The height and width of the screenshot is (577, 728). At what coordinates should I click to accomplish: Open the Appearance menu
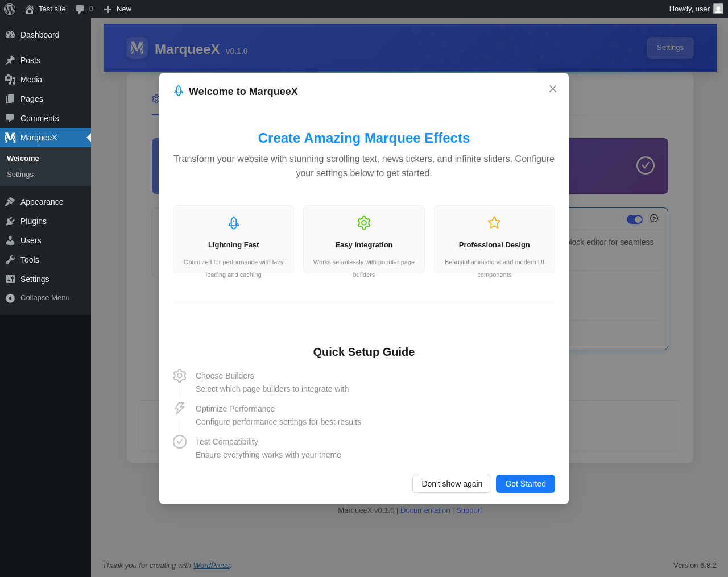[x=45, y=202]
